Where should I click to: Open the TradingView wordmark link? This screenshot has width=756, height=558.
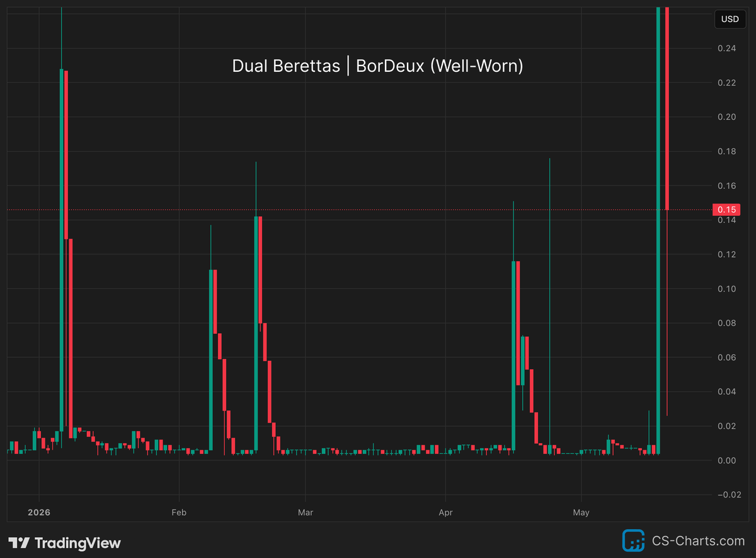click(77, 543)
